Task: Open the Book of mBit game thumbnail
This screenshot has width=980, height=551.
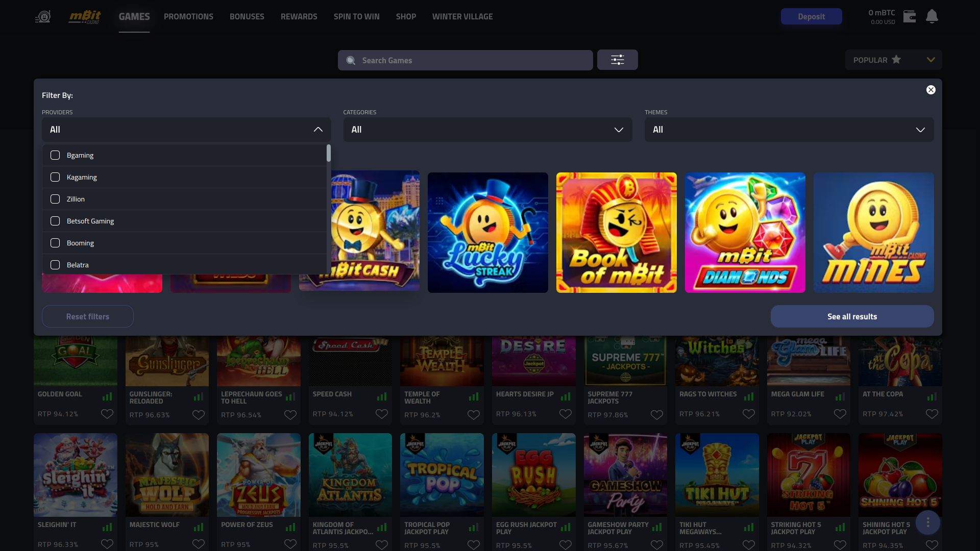Action: coord(616,232)
